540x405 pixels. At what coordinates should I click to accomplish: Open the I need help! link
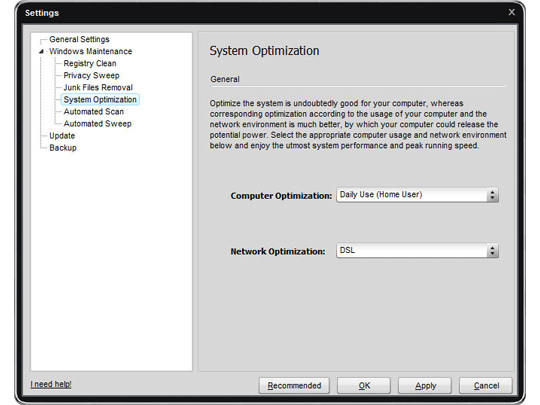pos(51,384)
